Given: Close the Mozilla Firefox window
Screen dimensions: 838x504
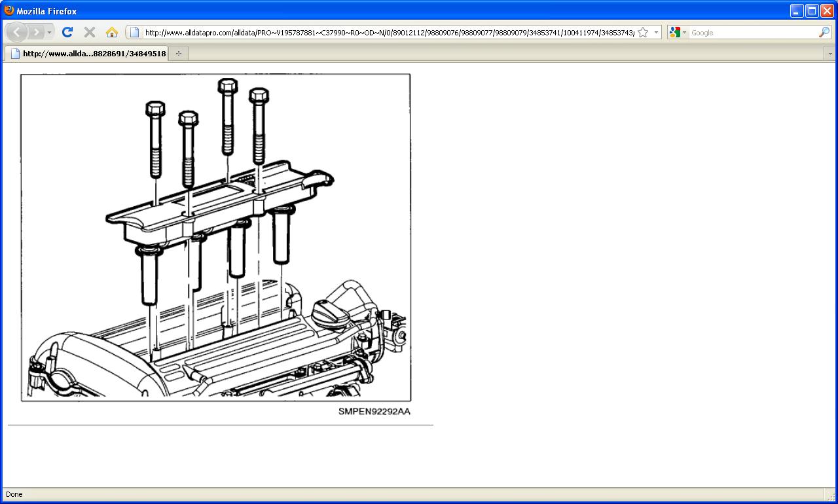Looking at the screenshot, I should 828,10.
